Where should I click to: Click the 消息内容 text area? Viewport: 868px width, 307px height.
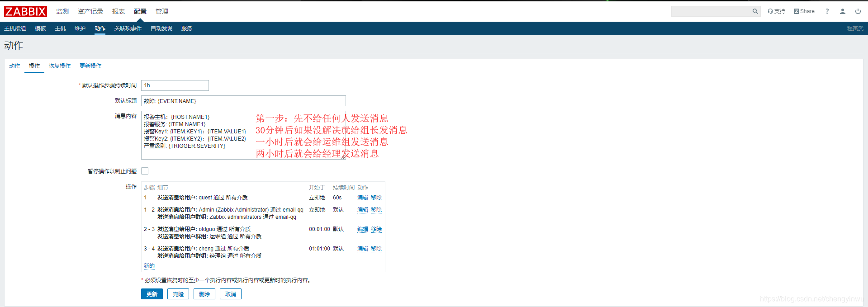[x=243, y=135]
